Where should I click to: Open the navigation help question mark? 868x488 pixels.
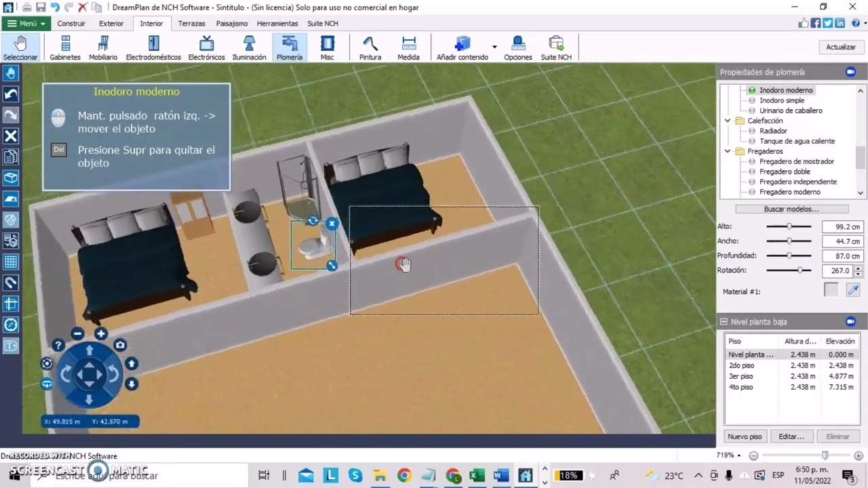tap(59, 346)
